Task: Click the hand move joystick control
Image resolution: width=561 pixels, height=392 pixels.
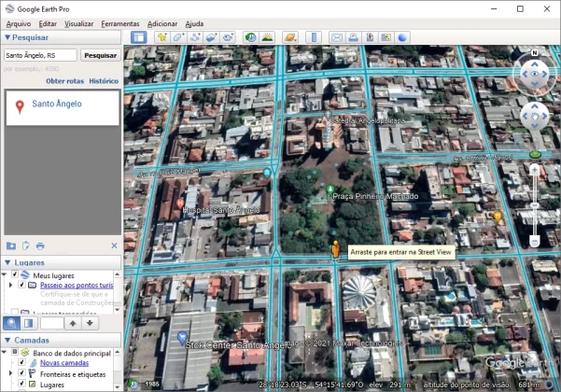Action: point(535,117)
